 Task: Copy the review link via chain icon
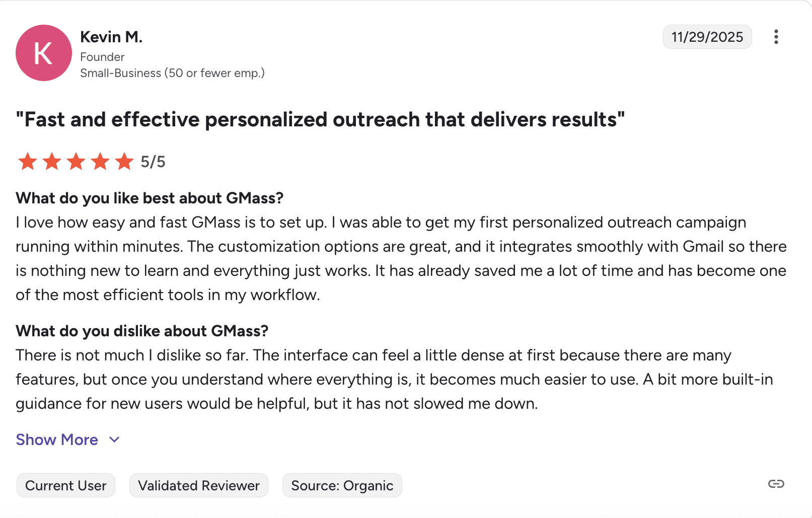(776, 484)
